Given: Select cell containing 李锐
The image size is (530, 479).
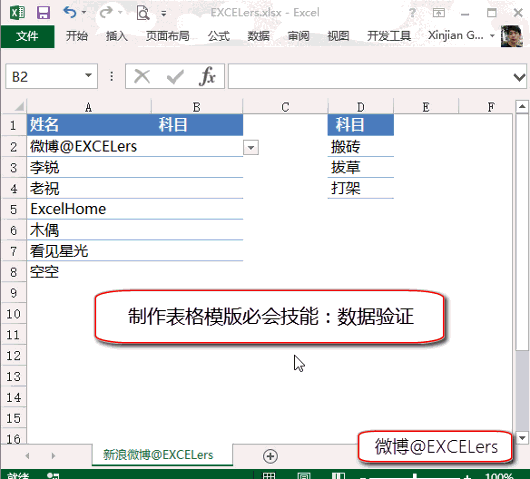Looking at the screenshot, I should [x=89, y=167].
